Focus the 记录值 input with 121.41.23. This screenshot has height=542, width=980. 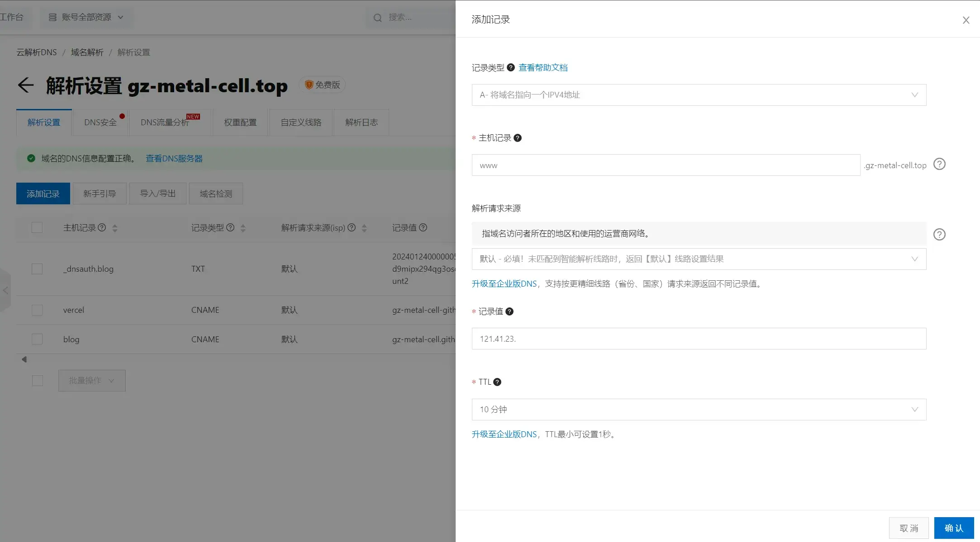pyautogui.click(x=699, y=339)
